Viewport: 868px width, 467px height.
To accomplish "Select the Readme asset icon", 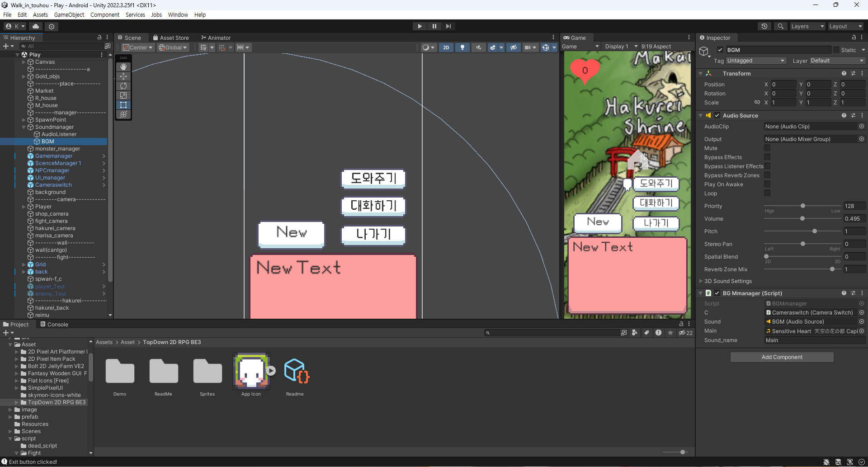I will (296, 371).
